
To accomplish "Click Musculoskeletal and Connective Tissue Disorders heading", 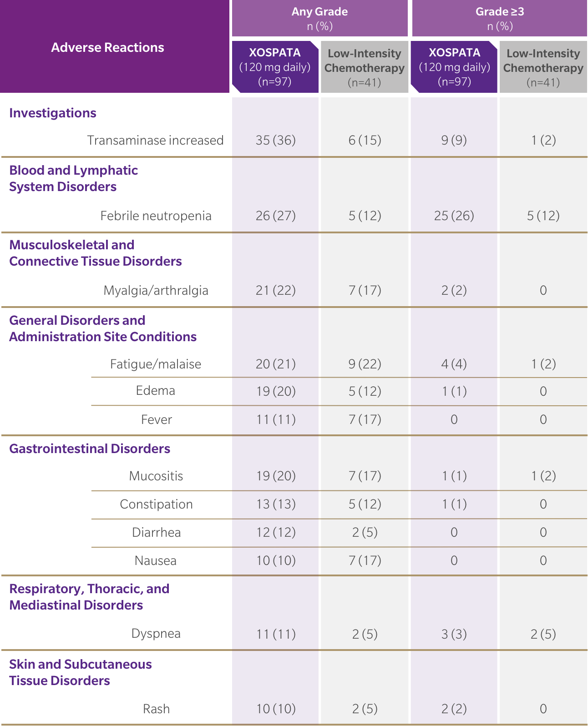I will [96, 253].
